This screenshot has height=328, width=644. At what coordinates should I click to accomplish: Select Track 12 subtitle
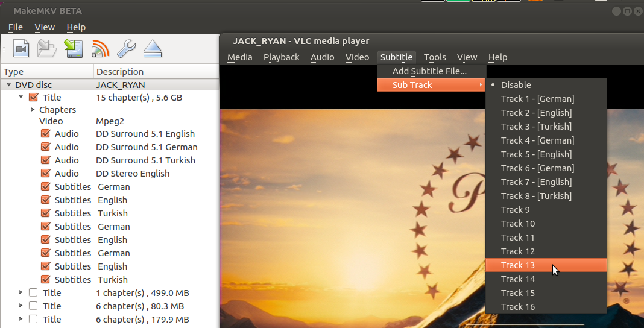[546, 251]
